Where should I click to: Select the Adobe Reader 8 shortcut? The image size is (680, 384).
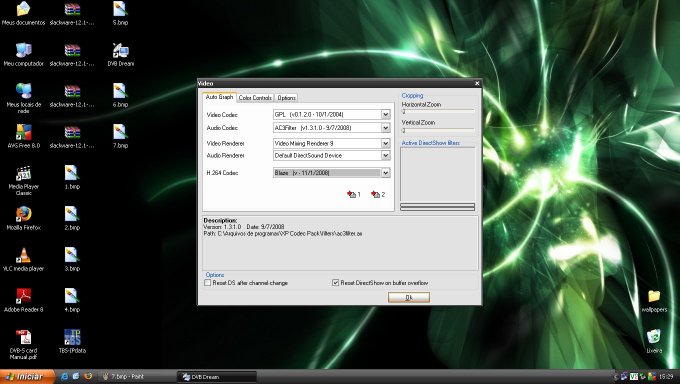click(23, 300)
